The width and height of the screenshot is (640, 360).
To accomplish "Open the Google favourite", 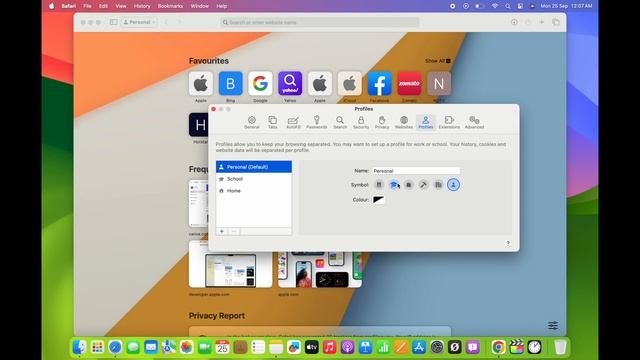I will pyautogui.click(x=260, y=83).
